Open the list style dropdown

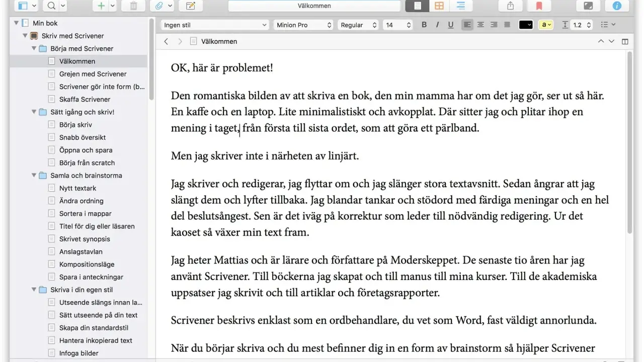pyautogui.click(x=609, y=25)
